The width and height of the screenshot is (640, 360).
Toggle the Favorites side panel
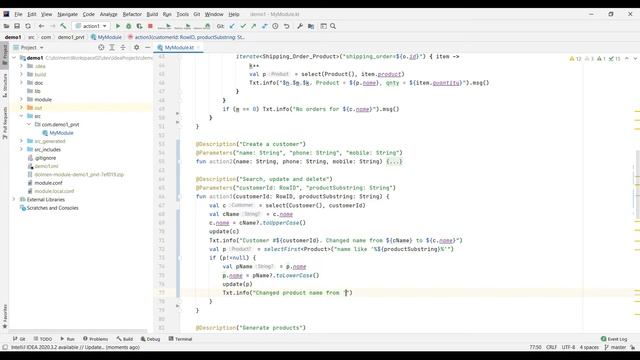5,316
